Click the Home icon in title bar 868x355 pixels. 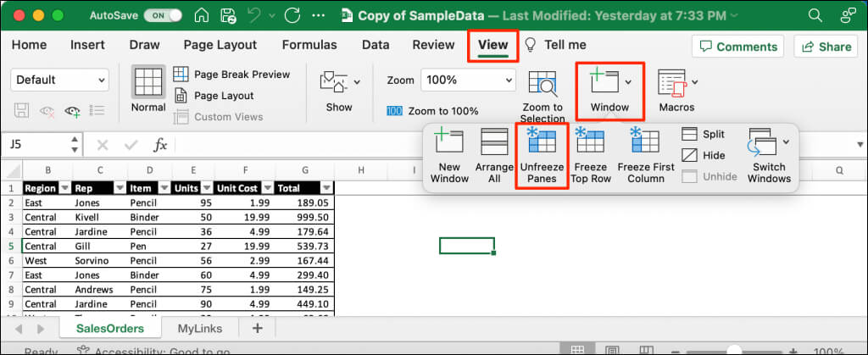pos(202,15)
